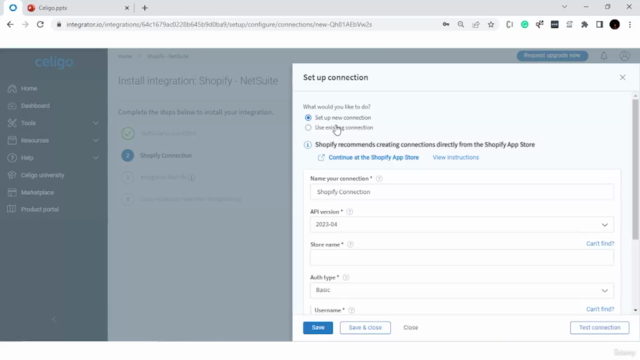Select the first browser tab
Screen dimensions: 640x360
click(x=13, y=8)
